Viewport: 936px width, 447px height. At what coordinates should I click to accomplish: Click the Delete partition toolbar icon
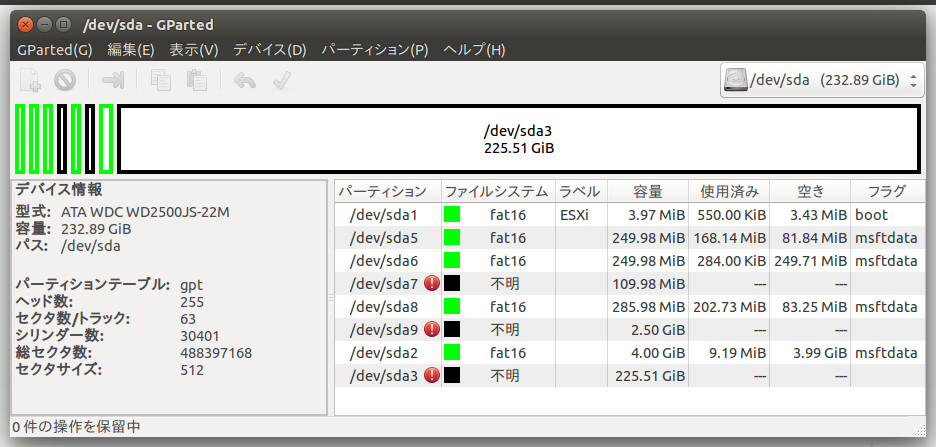(64, 79)
